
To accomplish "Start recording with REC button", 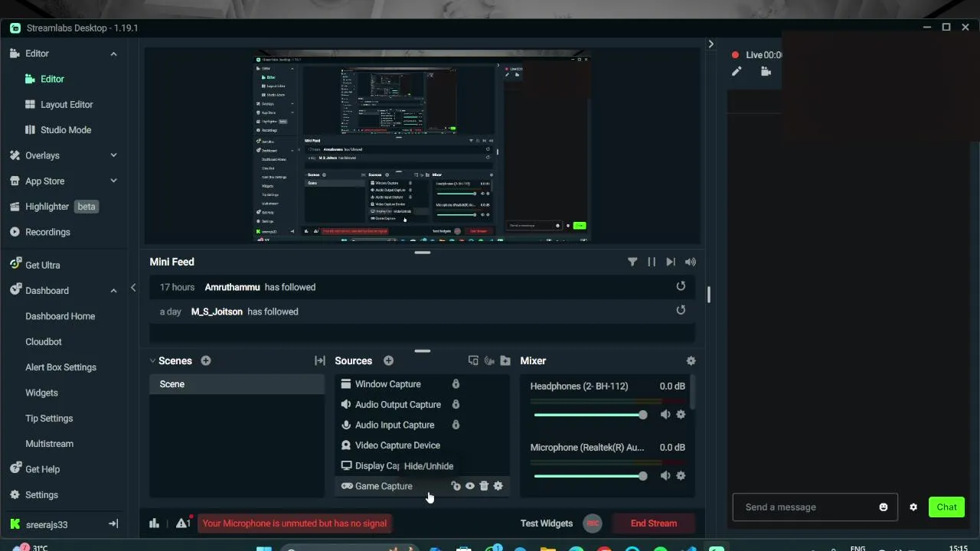I will click(592, 523).
